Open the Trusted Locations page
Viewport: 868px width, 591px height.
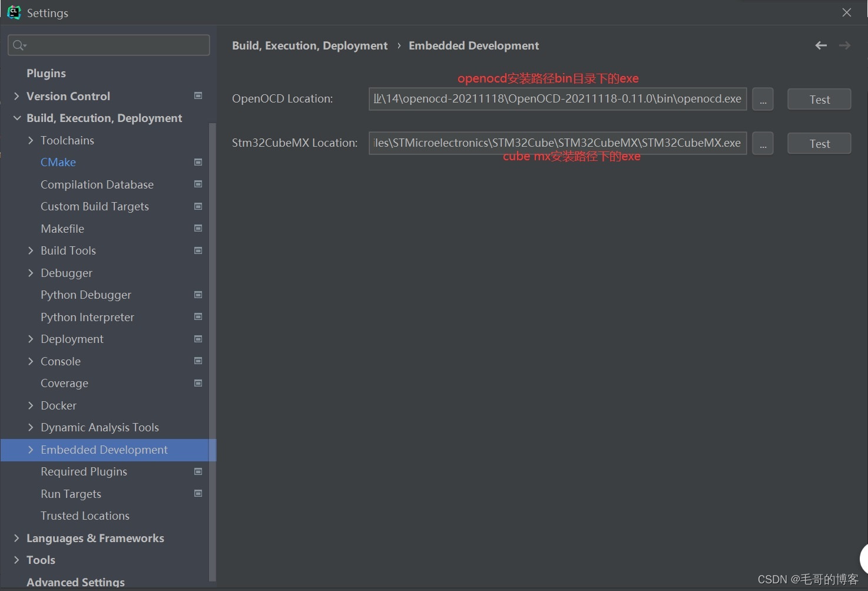coord(85,516)
